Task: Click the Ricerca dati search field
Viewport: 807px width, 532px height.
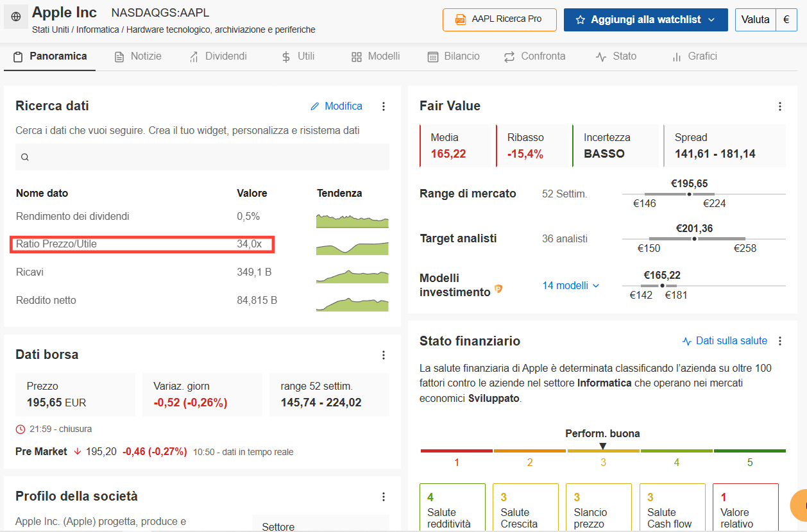Action: 202,157
